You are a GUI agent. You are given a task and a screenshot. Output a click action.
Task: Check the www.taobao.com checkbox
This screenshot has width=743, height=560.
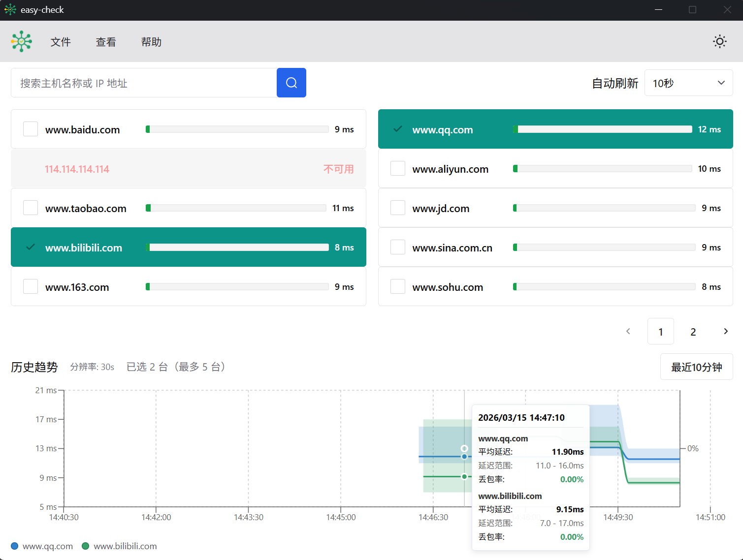point(31,208)
